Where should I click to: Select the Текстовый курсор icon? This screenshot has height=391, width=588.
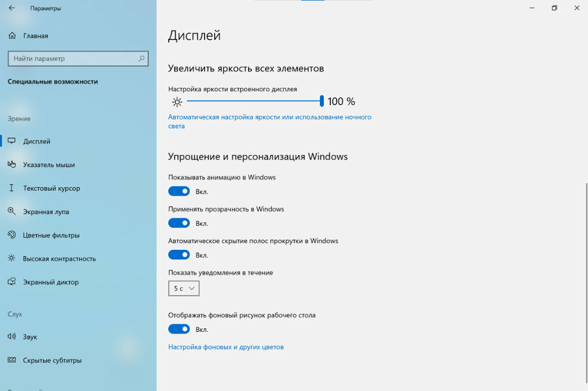[11, 188]
